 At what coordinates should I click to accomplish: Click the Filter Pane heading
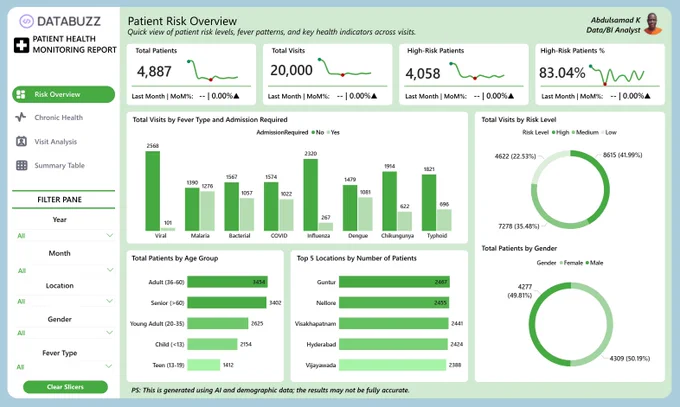tap(59, 200)
